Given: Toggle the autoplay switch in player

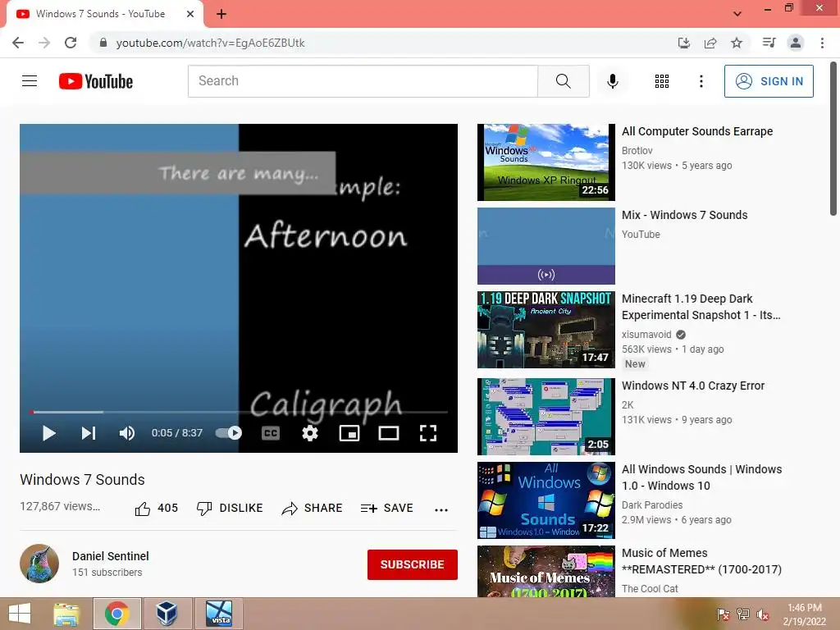Looking at the screenshot, I should 229,433.
